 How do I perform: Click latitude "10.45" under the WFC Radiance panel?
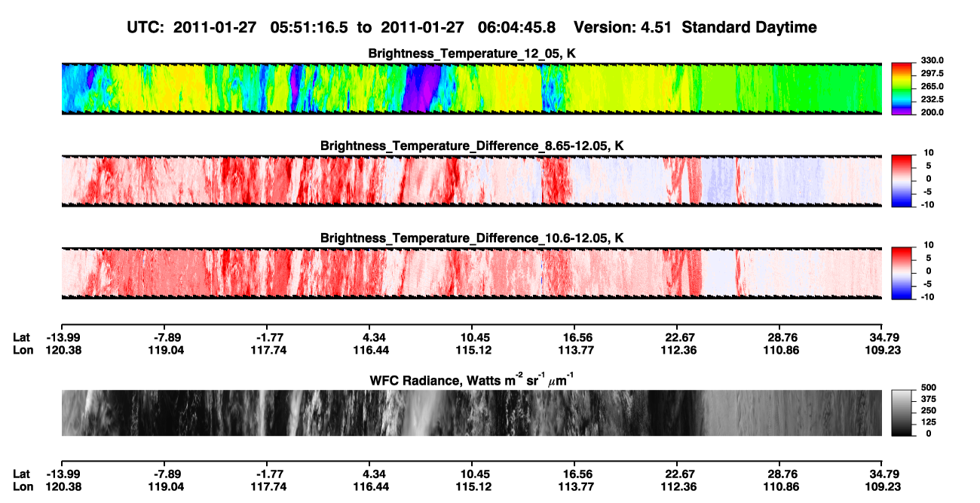pyautogui.click(x=472, y=474)
